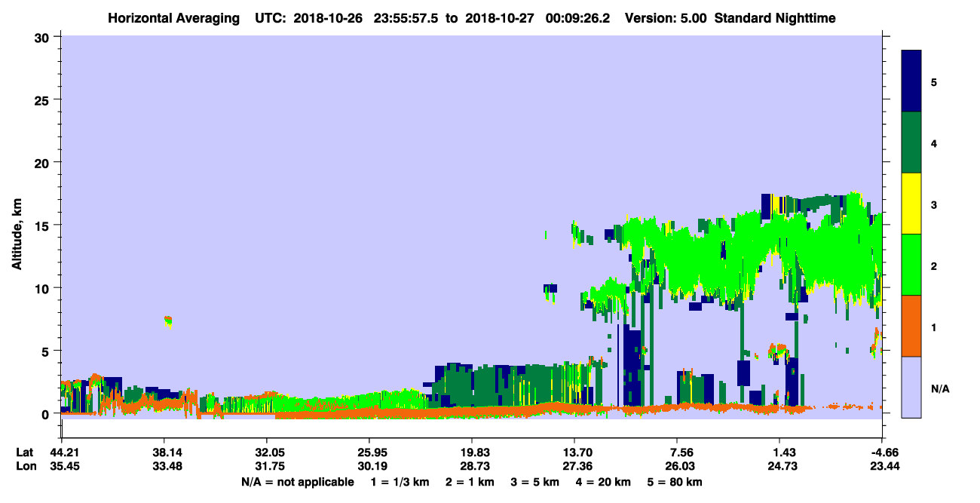Click the 'N/A = not applicable' legend text
980x503 pixels.
[297, 482]
